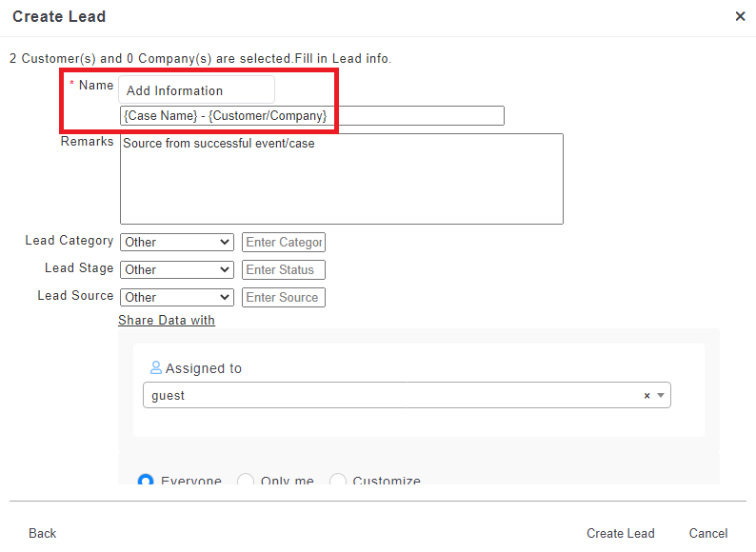Select the Everyone sharing option
This screenshot has width=756, height=552.
147,482
